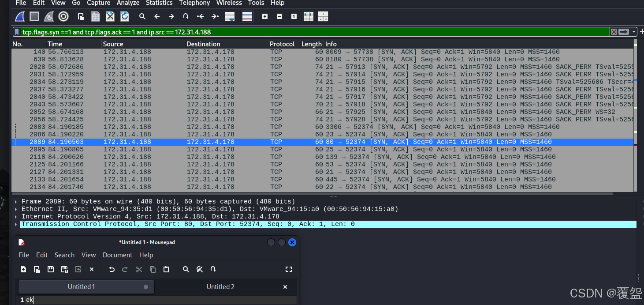Click in the Mousepad text area line 1

coord(161,300)
